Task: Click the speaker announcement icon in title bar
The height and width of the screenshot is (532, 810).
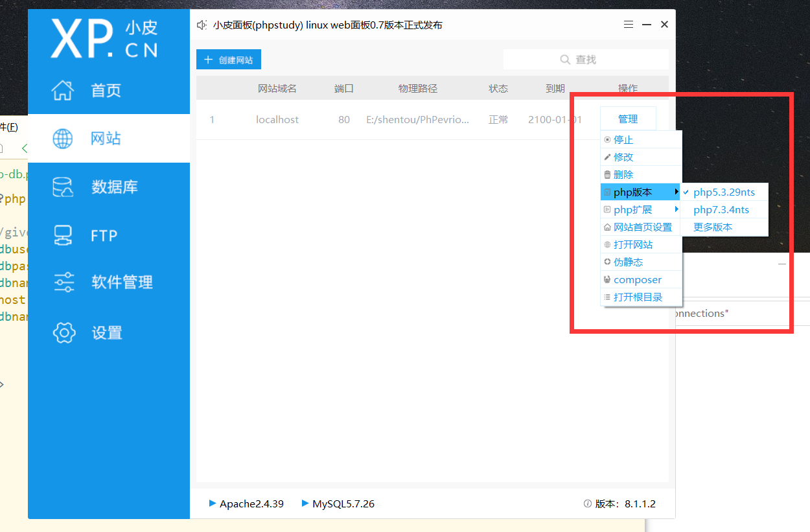Action: 202,25
